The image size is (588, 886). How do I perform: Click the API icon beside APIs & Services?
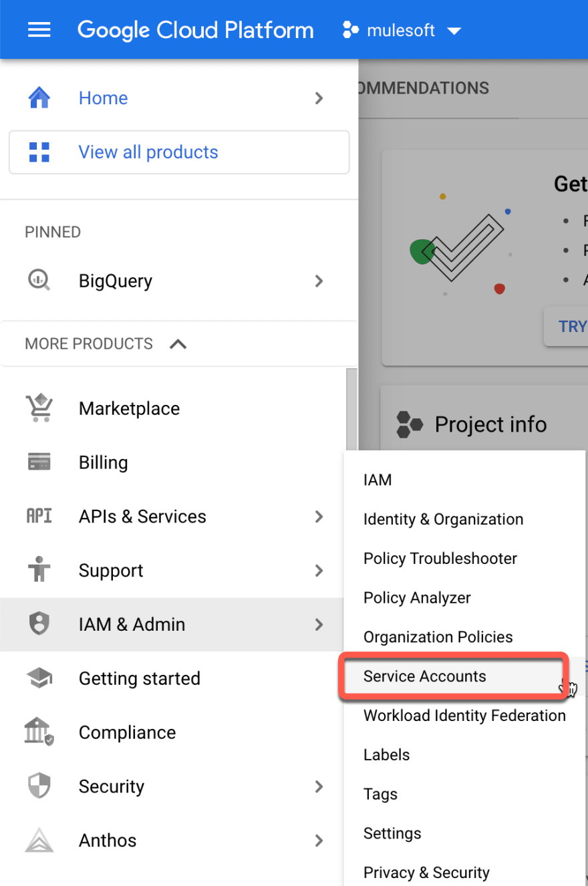tap(39, 516)
